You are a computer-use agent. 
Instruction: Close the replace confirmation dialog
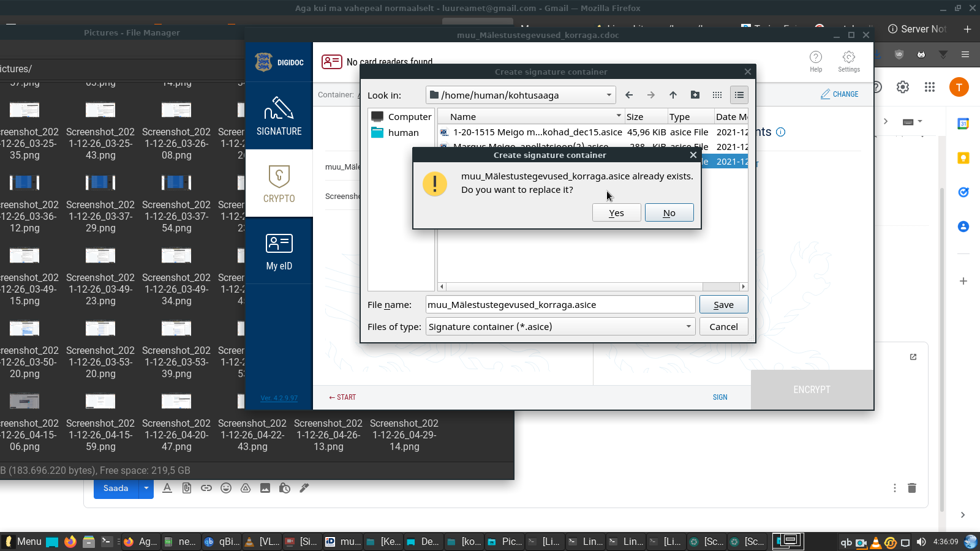pyautogui.click(x=693, y=155)
